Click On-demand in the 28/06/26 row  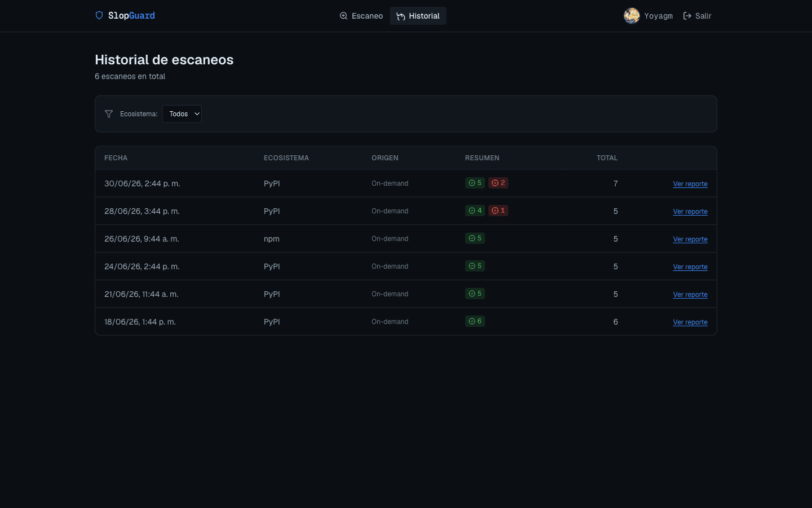pyautogui.click(x=390, y=211)
